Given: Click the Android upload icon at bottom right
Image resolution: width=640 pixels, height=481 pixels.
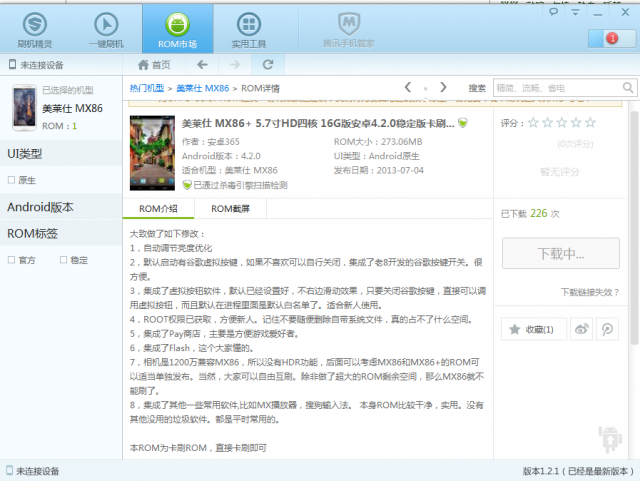Looking at the screenshot, I should click(x=610, y=439).
